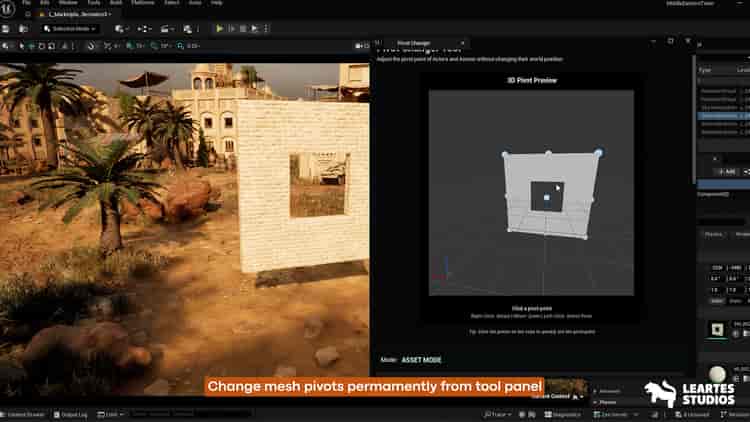Viewport: 750px width, 422px height.
Task: Open the Output Log from the status bar
Action: 70,414
